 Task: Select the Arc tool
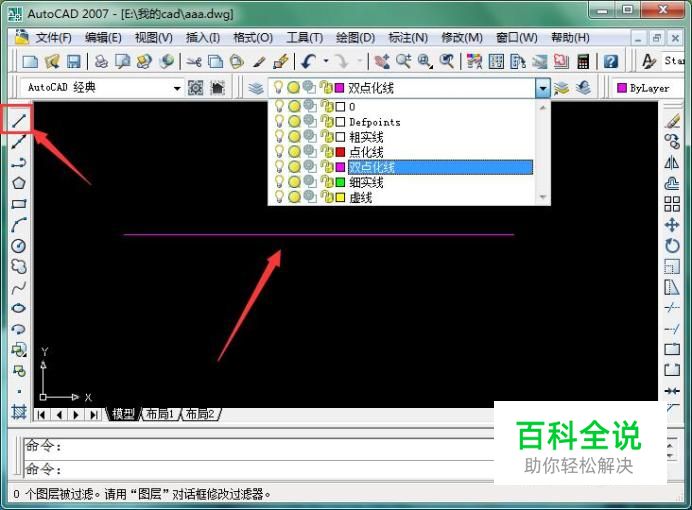pyautogui.click(x=19, y=225)
